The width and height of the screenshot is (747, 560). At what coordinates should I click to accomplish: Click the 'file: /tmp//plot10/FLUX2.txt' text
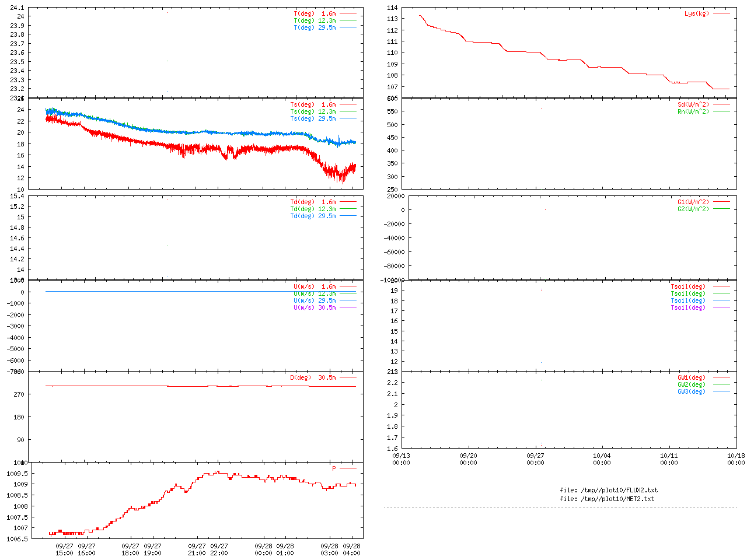tap(609, 490)
